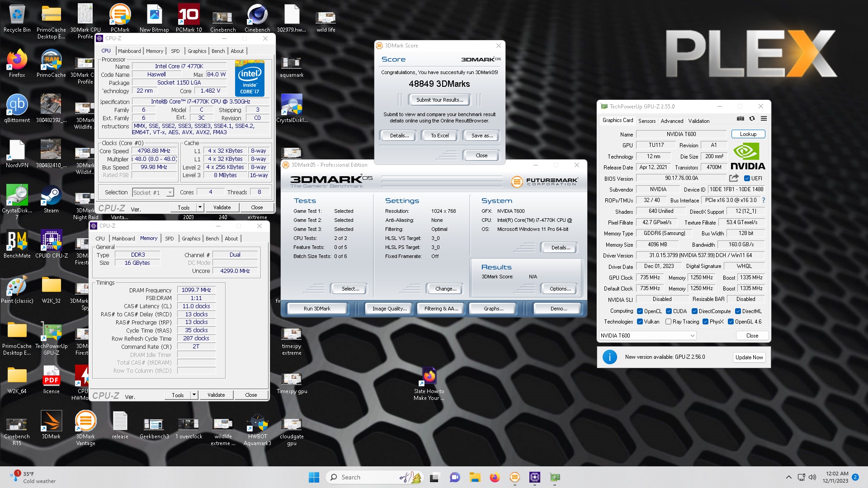Enable the Ray Tracing checkbox
Screen dimensions: 868x488
point(668,322)
